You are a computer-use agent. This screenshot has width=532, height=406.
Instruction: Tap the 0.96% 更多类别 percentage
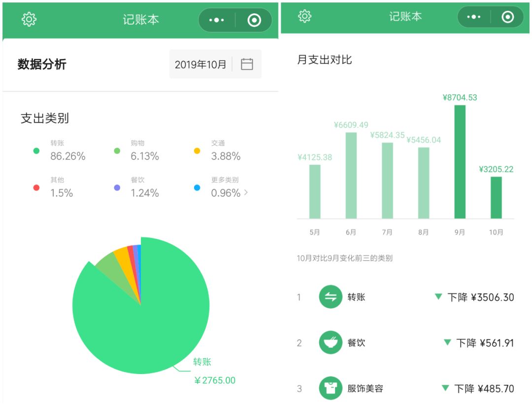pyautogui.click(x=226, y=193)
